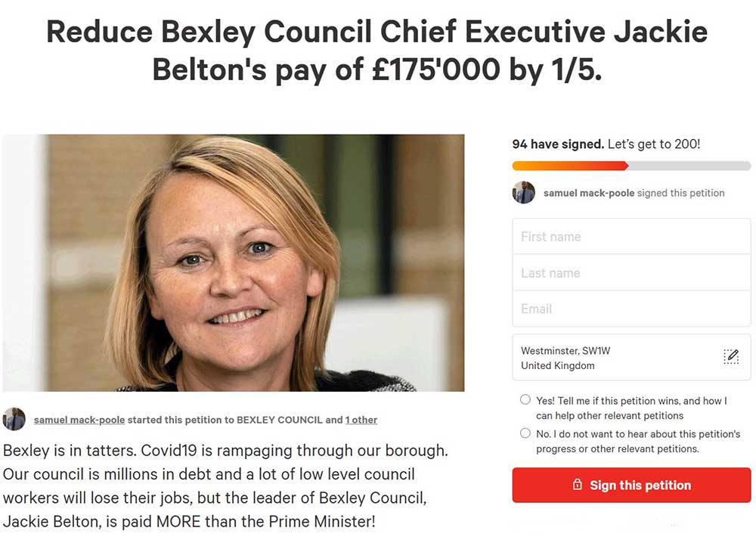
Task: Click the Westminster, SW1W location box
Action: (x=616, y=358)
